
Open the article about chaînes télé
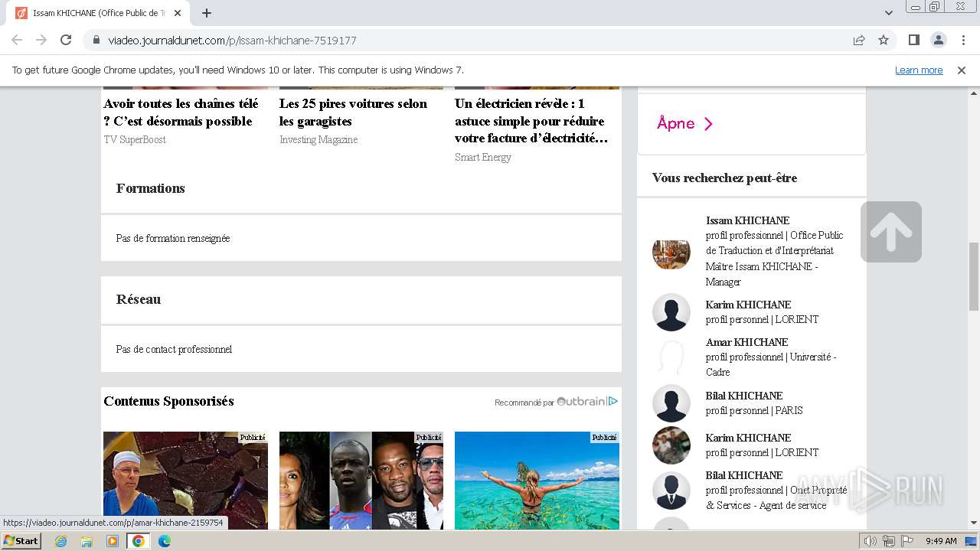[x=181, y=112]
